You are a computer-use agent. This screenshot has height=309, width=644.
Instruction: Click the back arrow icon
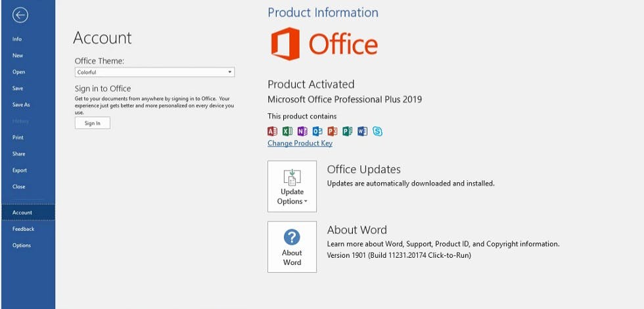[x=20, y=14]
